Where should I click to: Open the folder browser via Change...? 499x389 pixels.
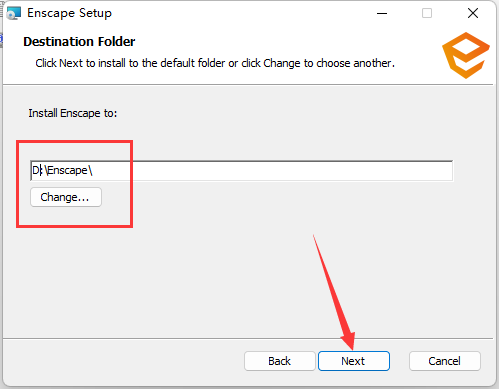(x=66, y=197)
